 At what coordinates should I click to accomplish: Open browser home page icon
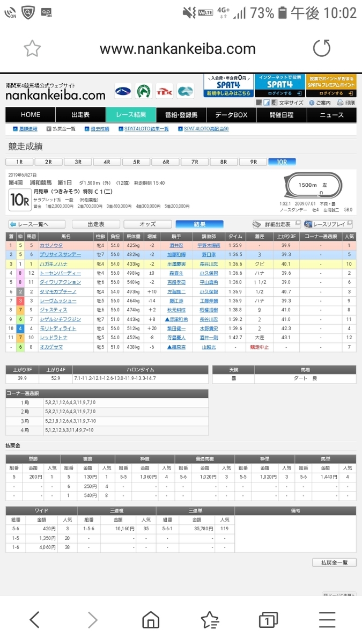(151, 620)
